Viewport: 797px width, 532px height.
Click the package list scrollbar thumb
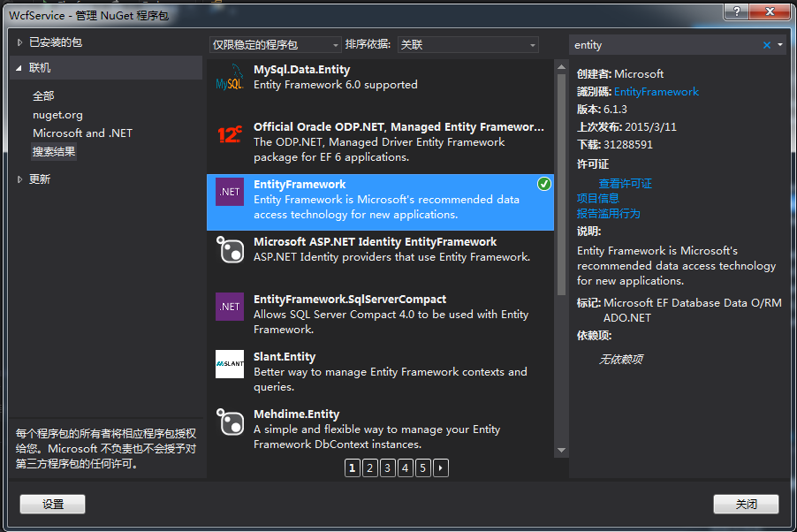pyautogui.click(x=561, y=185)
